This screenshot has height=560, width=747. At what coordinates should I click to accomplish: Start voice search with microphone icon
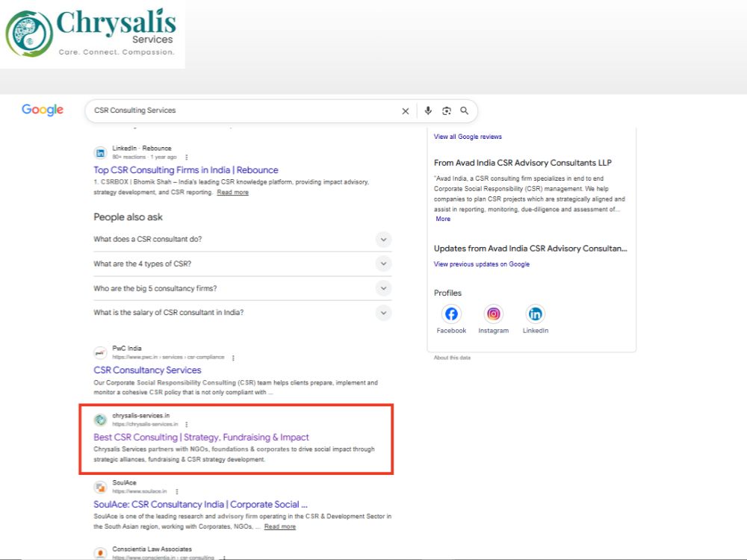[428, 111]
